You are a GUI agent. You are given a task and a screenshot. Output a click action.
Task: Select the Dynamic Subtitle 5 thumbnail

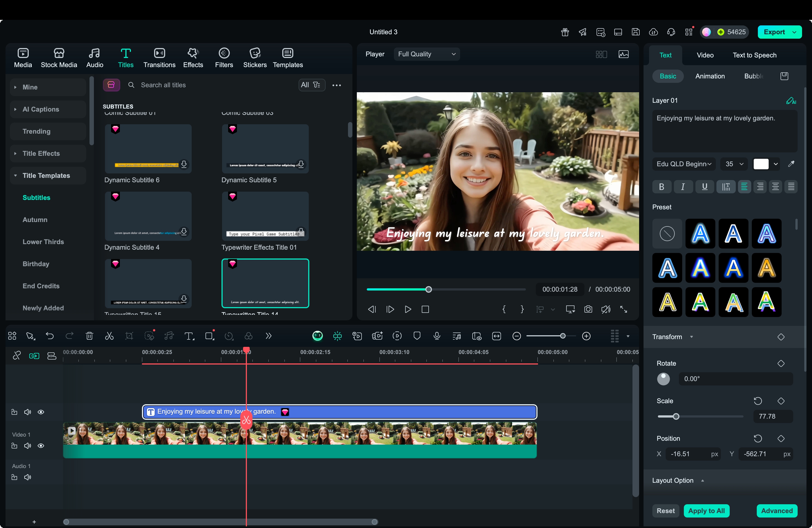point(265,148)
